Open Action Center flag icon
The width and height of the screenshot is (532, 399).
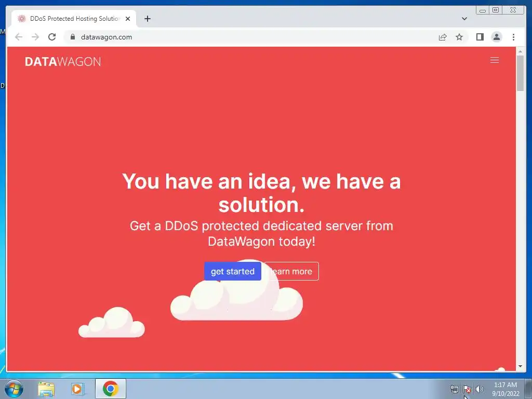click(467, 389)
